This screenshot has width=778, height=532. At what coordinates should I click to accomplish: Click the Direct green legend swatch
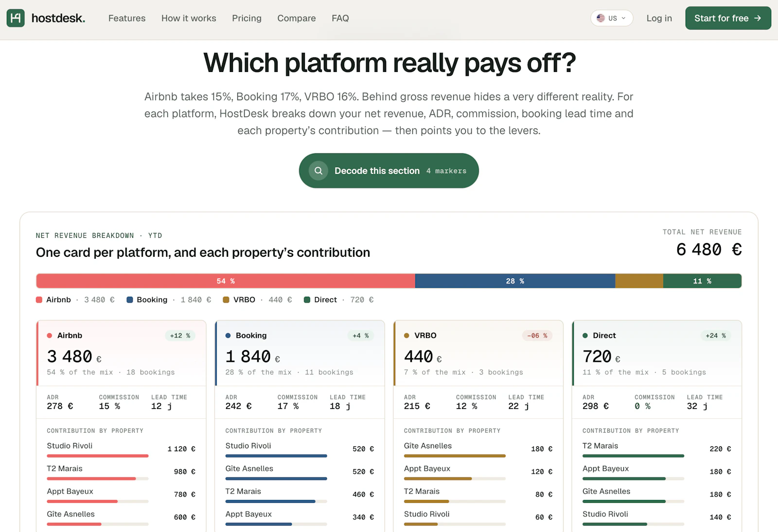[x=307, y=300]
